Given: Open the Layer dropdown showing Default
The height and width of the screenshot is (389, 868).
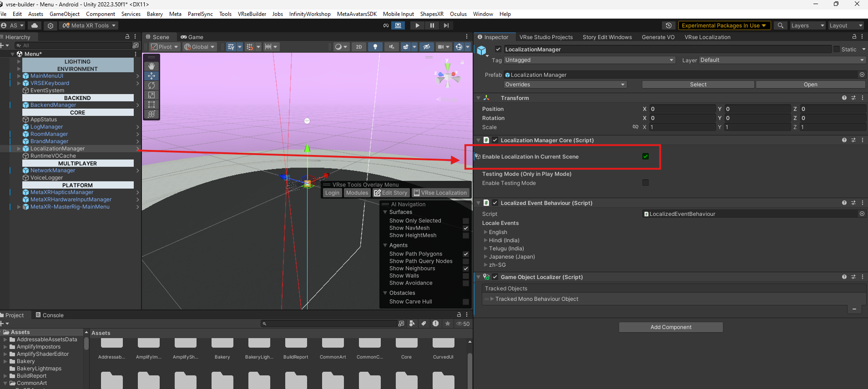Looking at the screenshot, I should tap(782, 60).
